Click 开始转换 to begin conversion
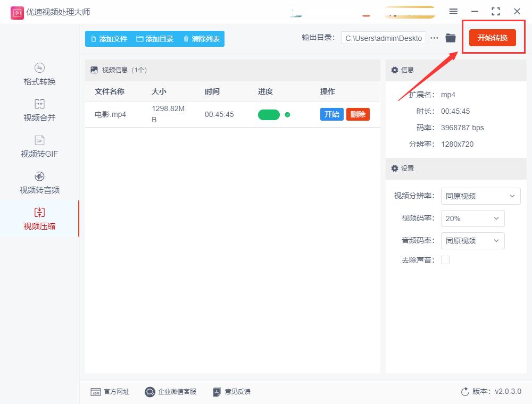This screenshot has height=404, width=532. tap(493, 38)
